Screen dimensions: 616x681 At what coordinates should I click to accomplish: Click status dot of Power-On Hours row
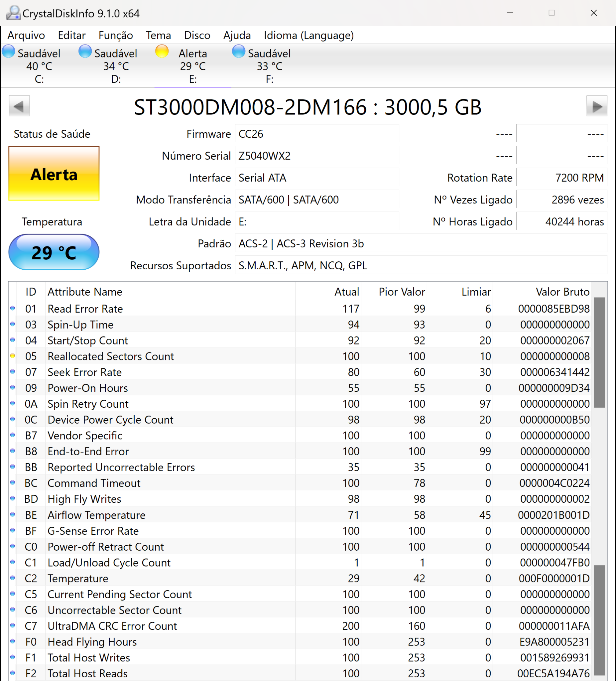(13, 387)
